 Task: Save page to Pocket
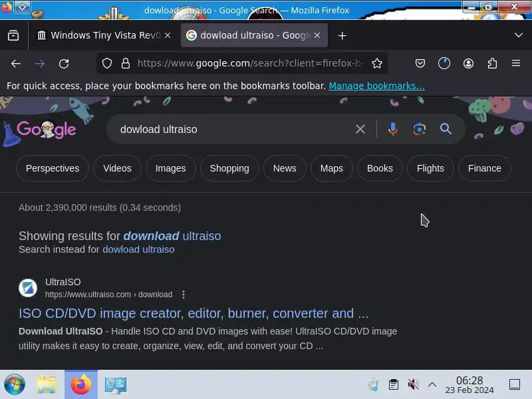pos(420,63)
